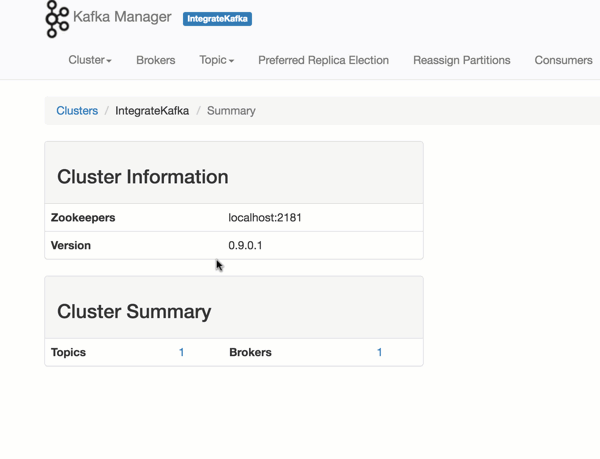600x459 pixels.
Task: Expand the Topic dropdown menu
Action: [216, 60]
